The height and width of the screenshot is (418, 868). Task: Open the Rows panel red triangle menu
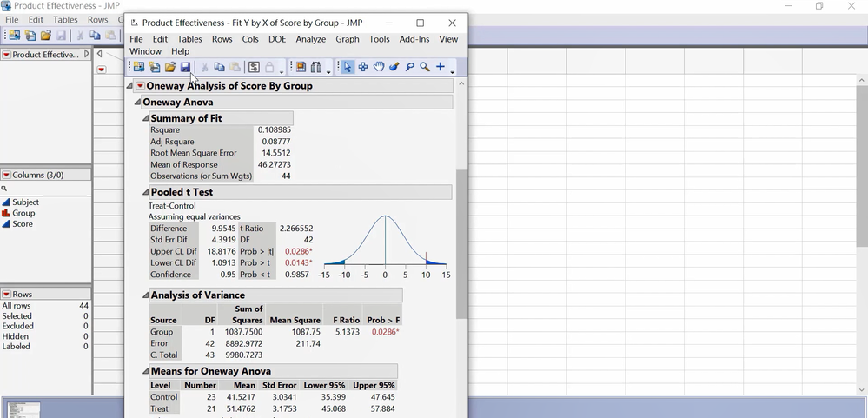pos(6,295)
